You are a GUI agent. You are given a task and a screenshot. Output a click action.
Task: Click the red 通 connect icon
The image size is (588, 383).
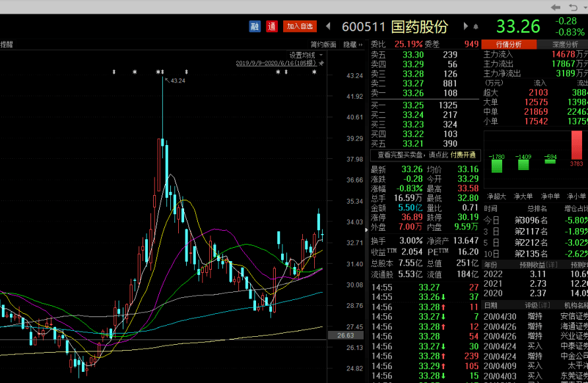click(x=271, y=26)
